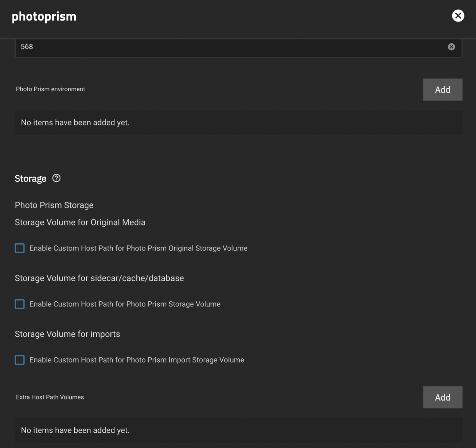
Task: Click the Photo Prism Storage heading
Action: pyautogui.click(x=54, y=205)
